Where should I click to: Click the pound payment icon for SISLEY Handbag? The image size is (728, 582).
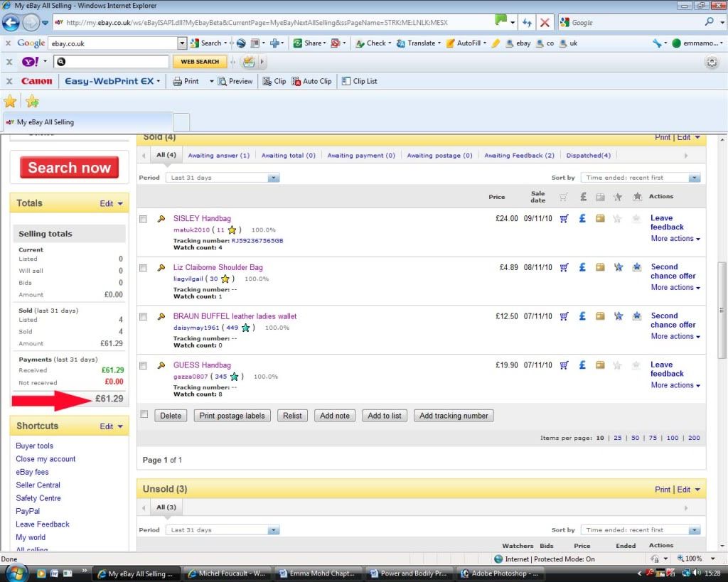(x=582, y=218)
